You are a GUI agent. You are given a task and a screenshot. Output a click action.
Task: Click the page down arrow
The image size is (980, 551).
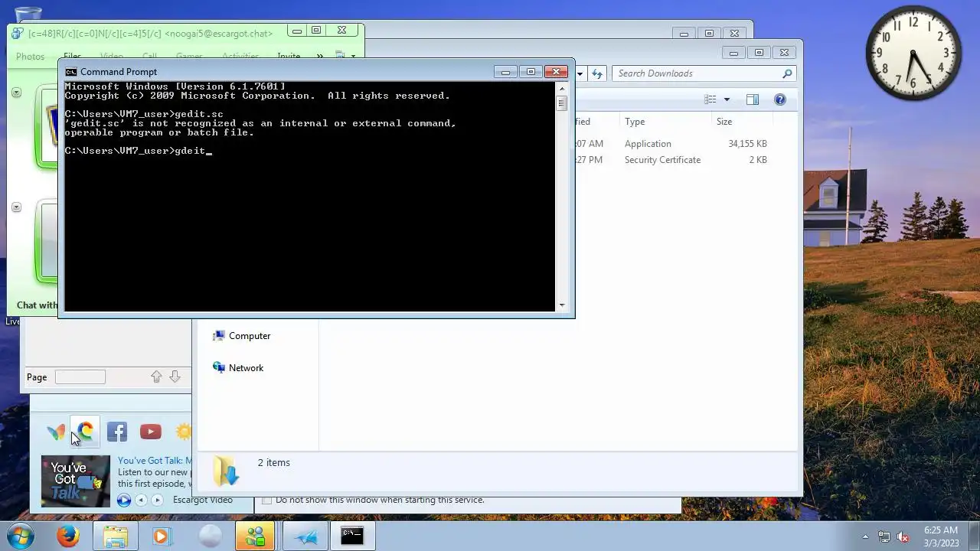[175, 377]
